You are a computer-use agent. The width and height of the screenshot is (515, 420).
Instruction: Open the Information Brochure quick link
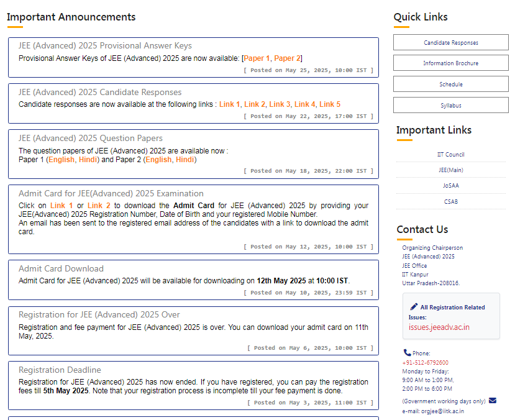pos(450,63)
